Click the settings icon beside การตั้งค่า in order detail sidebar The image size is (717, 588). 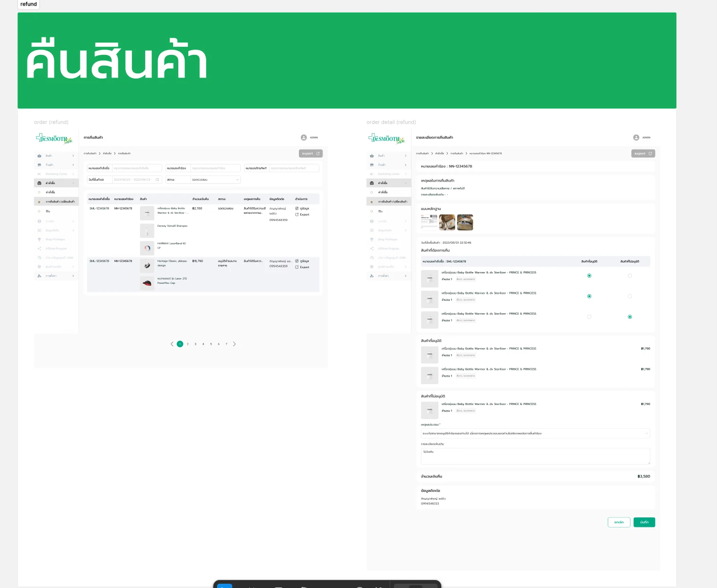click(372, 276)
